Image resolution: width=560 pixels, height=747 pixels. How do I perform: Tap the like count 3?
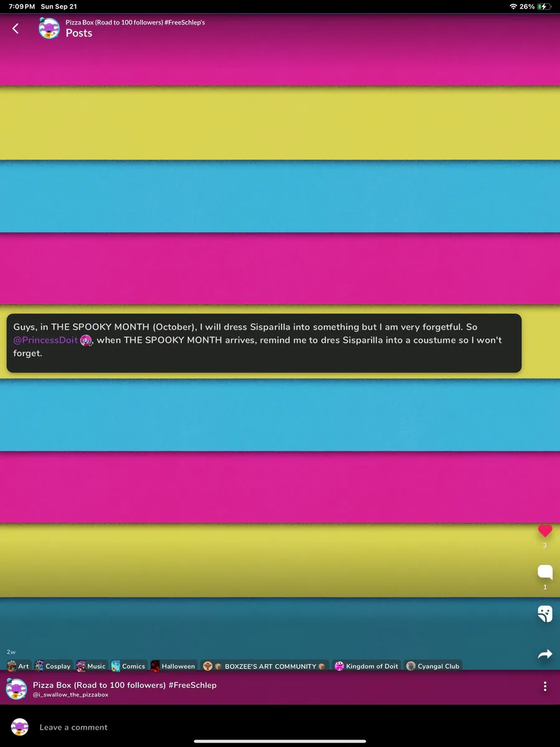[545, 546]
